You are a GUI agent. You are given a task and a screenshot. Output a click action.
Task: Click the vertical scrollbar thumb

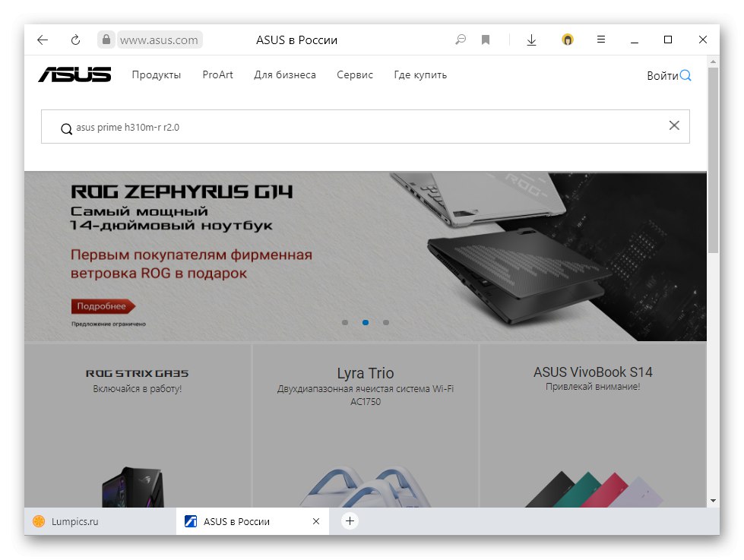click(713, 160)
